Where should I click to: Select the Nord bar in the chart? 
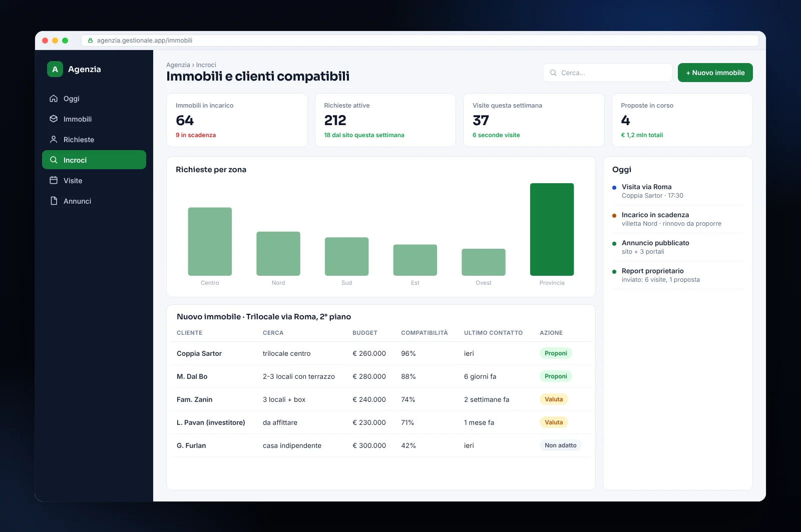pos(278,253)
